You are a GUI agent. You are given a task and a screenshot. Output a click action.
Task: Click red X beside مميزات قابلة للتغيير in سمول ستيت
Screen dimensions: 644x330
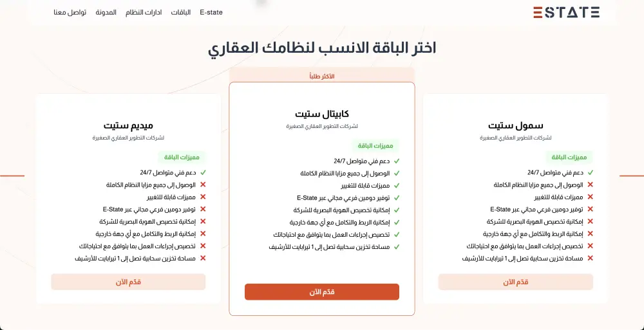point(590,197)
